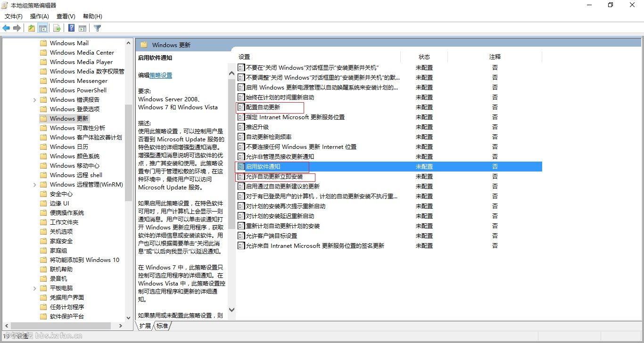Click the grey Forward arrow in the toolbar
Viewport: 644px width, 343px height.
coord(17,28)
